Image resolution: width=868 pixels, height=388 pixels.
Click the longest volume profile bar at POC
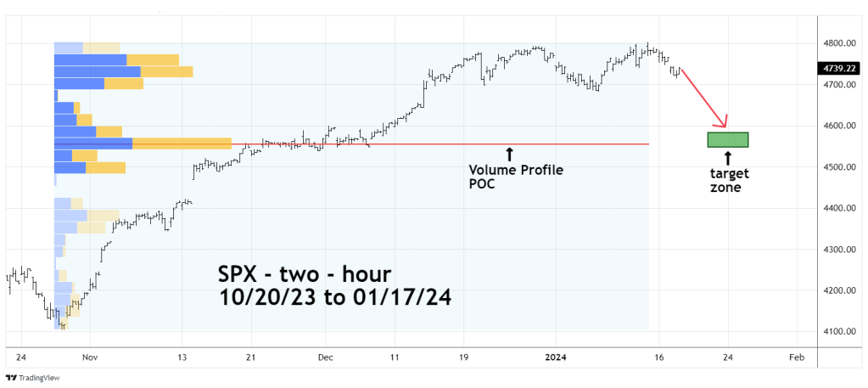(143, 143)
